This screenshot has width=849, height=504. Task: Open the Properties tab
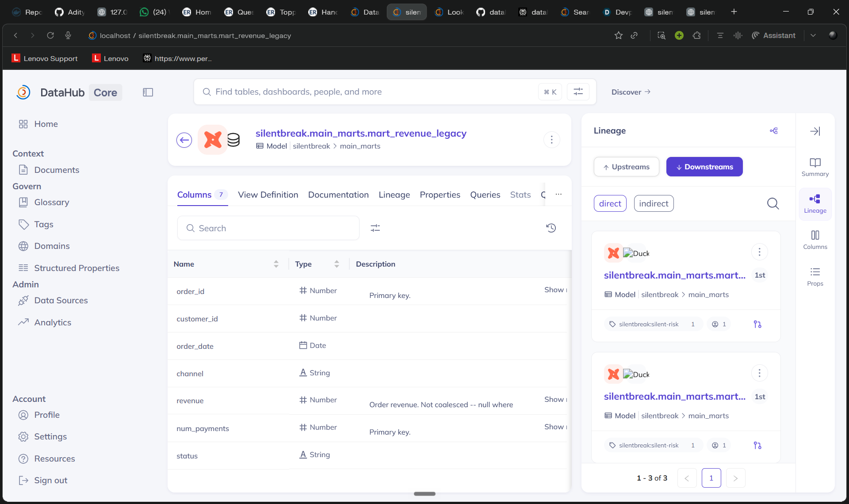[440, 195]
